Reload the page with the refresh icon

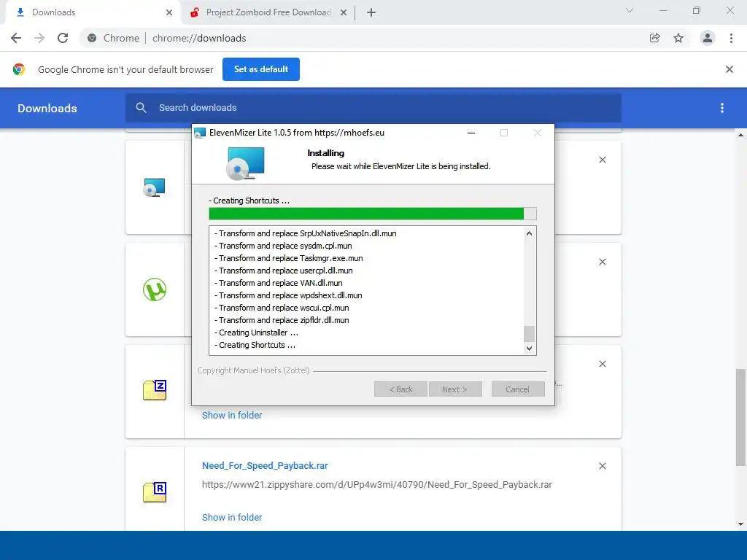63,38
